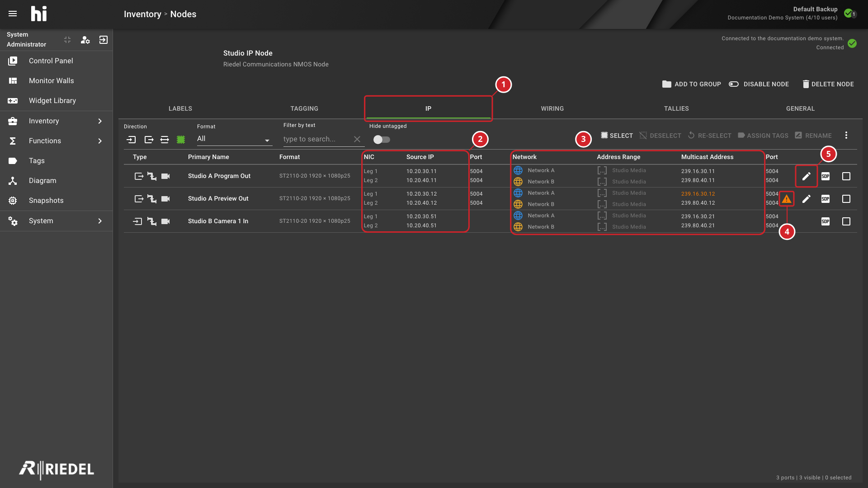This screenshot has height=488, width=868.
Task: Click the green Connected checkmark icon
Action: tap(852, 43)
